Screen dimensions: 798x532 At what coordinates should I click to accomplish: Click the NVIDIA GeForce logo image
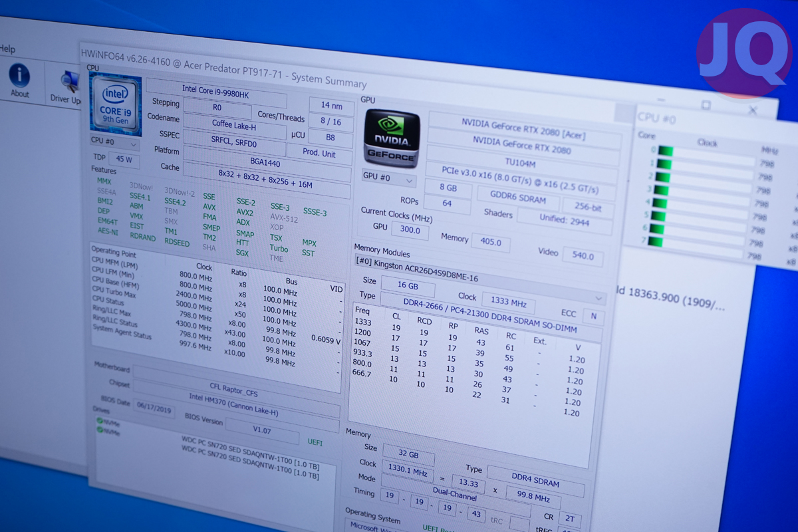392,138
